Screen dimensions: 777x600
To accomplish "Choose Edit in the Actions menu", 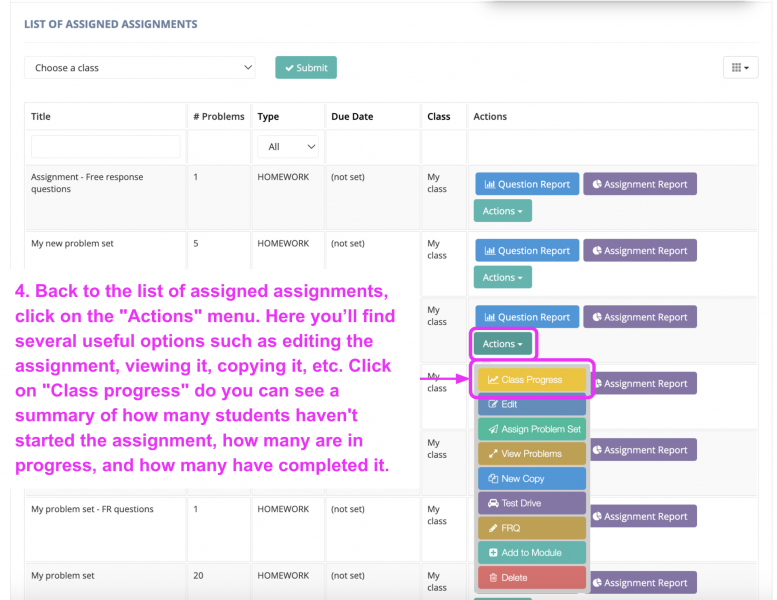I will click(x=531, y=404).
